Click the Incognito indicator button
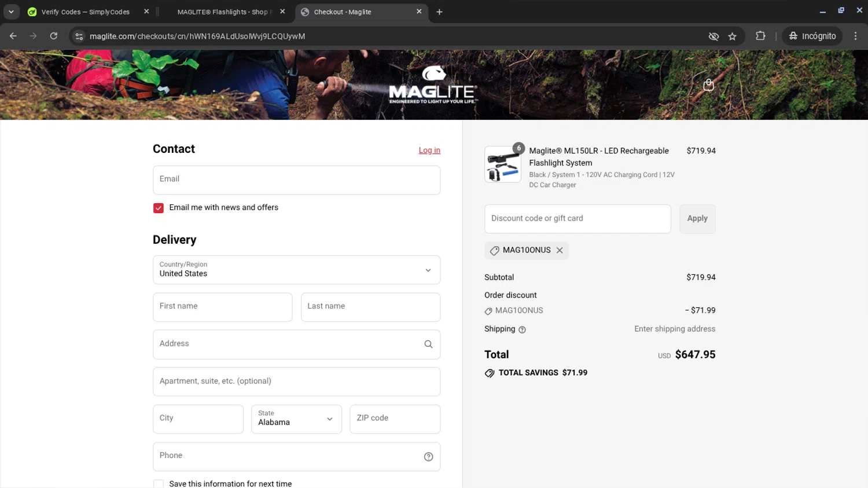This screenshot has width=868, height=488. coord(812,36)
